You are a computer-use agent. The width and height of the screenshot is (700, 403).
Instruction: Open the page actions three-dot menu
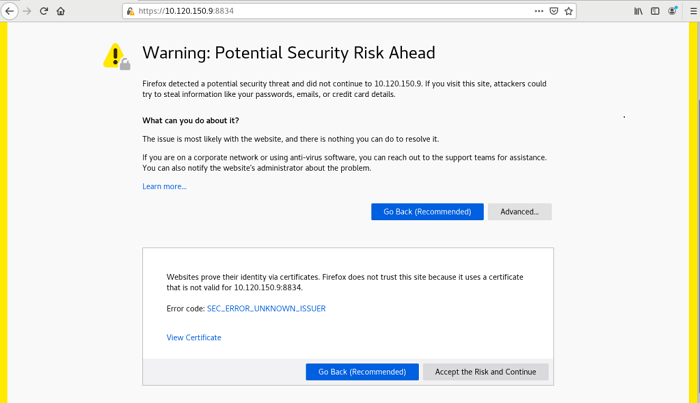point(539,11)
